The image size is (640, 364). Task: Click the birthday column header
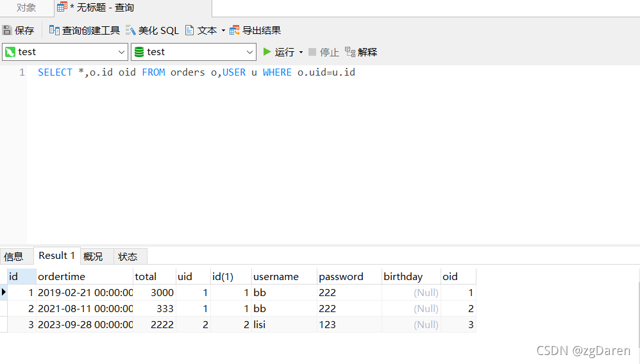click(412, 276)
